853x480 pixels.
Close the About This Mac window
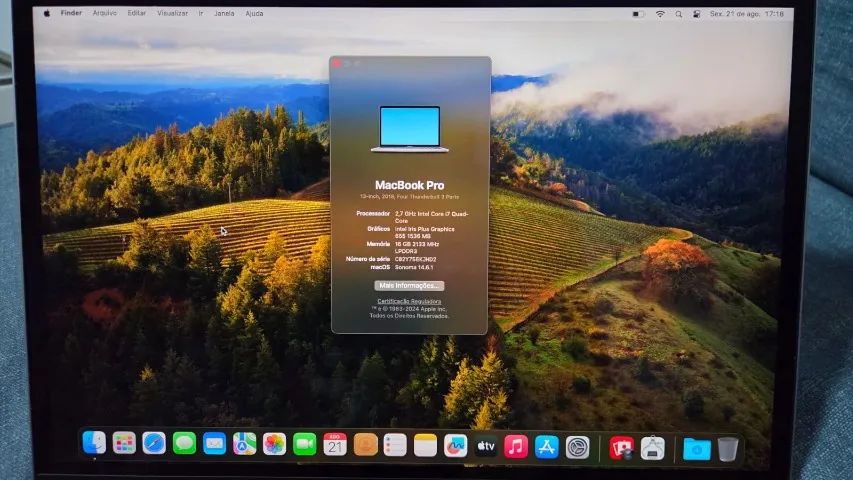pos(337,64)
